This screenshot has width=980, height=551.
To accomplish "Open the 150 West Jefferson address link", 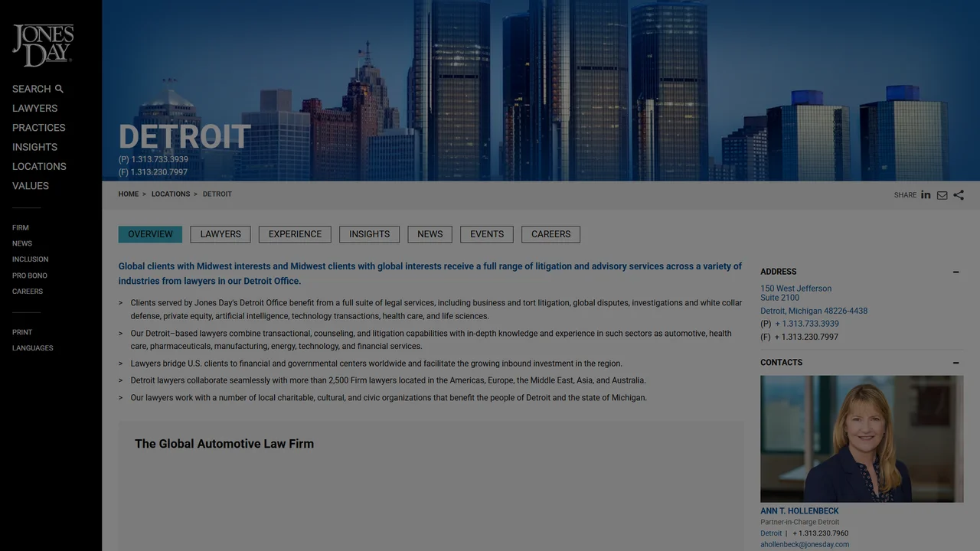I will 796,293.
